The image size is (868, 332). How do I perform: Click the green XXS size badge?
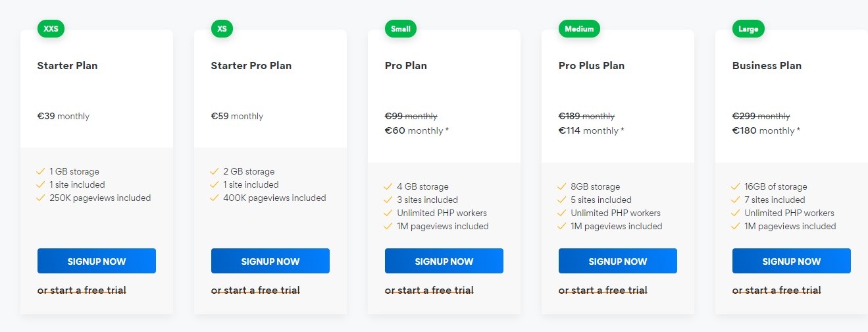(x=51, y=29)
